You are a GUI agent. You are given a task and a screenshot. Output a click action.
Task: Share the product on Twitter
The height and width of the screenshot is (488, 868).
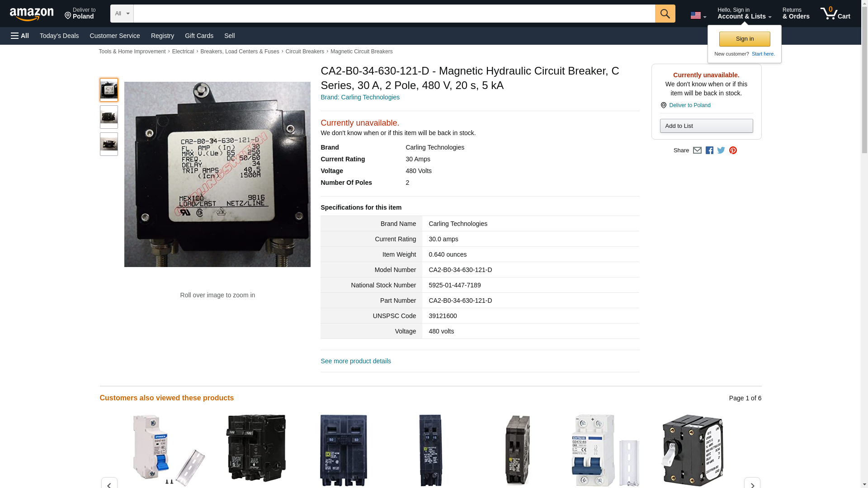click(721, 150)
